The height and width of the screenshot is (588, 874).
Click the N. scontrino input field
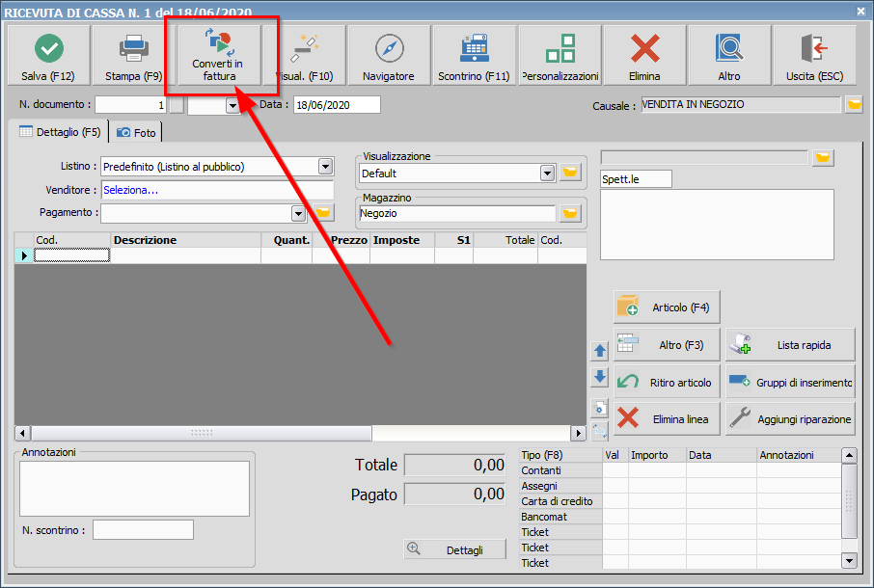(143, 529)
